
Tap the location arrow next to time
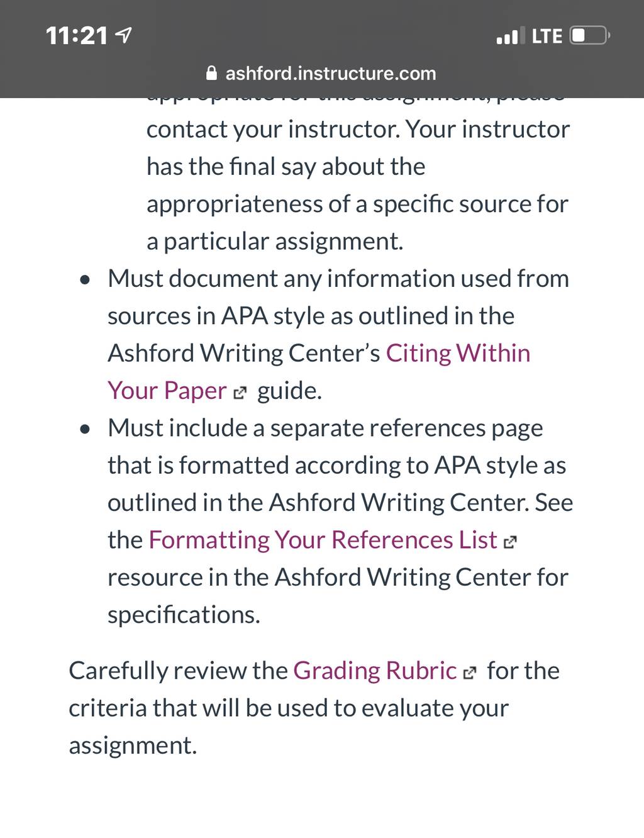[124, 35]
